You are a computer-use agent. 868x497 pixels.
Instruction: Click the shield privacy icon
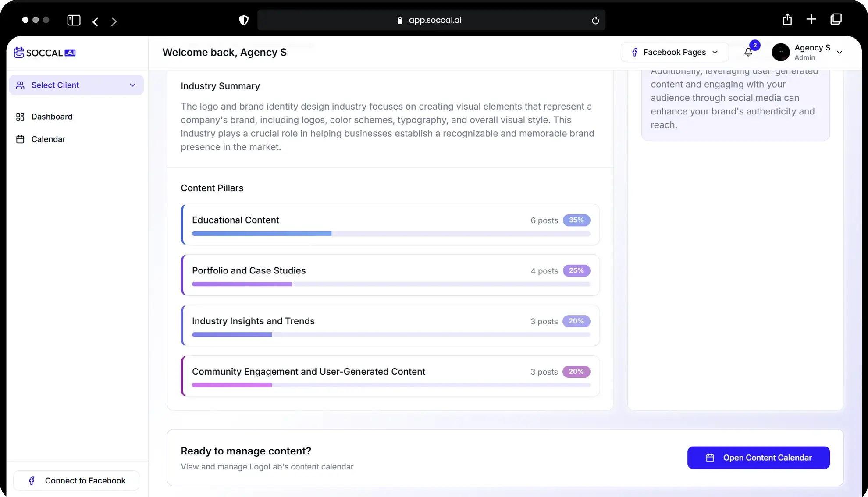point(244,20)
